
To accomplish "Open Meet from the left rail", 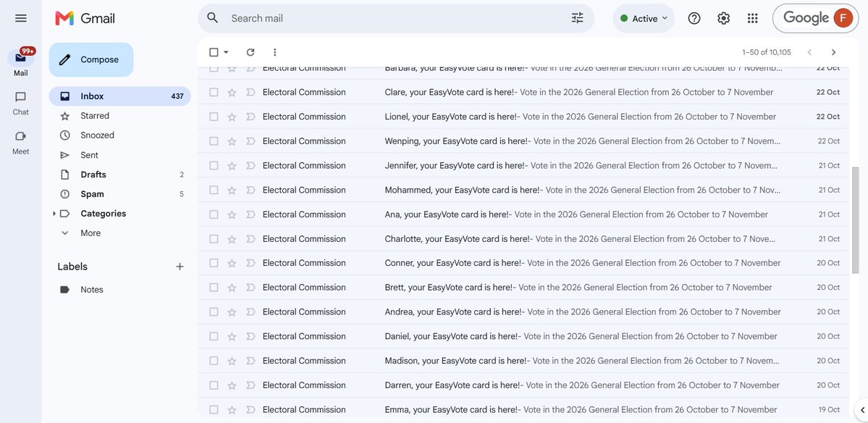I will (x=20, y=142).
